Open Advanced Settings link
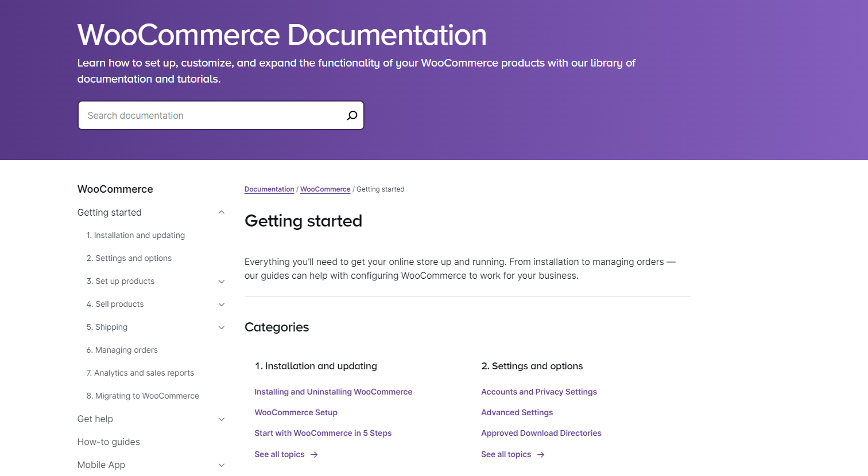 [x=517, y=412]
